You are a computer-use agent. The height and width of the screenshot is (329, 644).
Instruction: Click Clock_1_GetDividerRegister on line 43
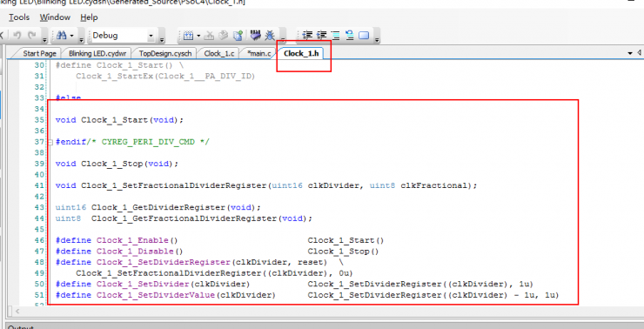click(158, 207)
